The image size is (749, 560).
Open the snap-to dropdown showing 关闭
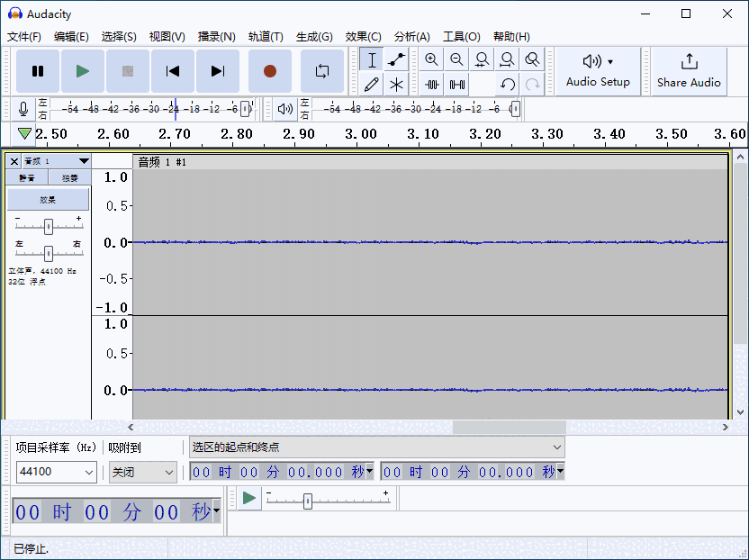point(142,472)
